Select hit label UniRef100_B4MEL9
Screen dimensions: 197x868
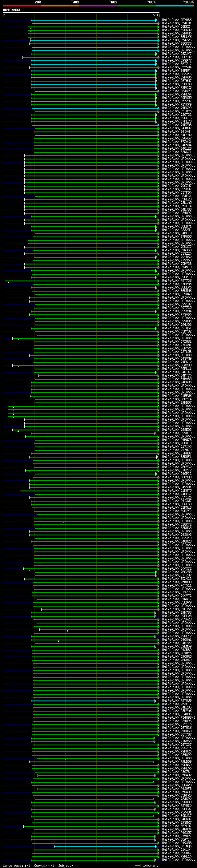coord(176,233)
